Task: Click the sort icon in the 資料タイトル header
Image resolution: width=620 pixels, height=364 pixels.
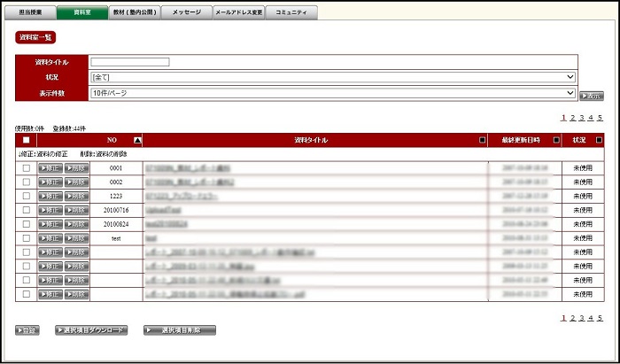Action: point(482,140)
